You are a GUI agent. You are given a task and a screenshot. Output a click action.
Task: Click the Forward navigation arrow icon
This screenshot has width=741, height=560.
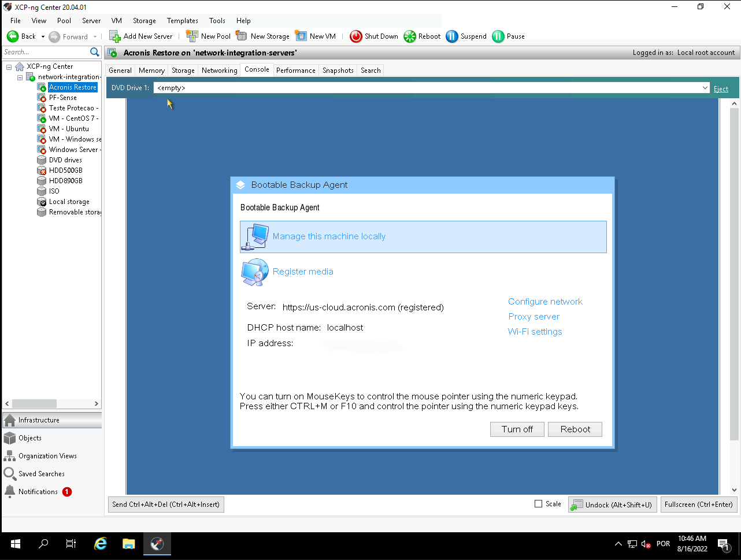[x=54, y=36]
